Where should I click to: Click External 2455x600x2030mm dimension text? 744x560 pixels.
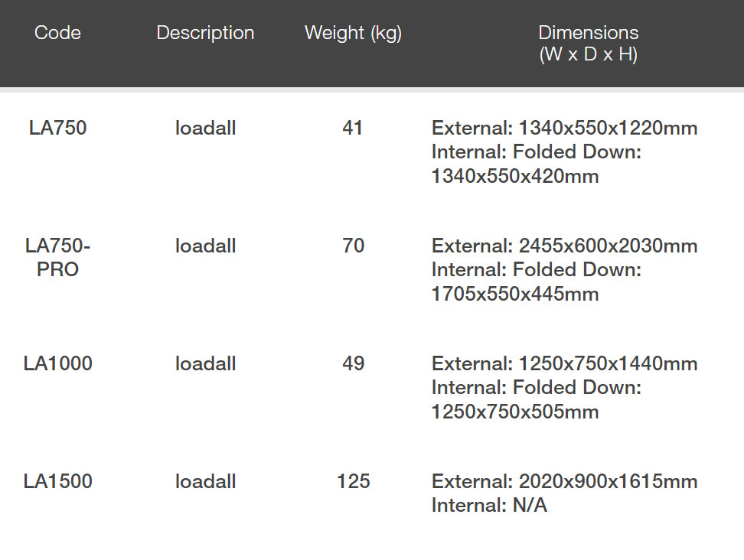[x=564, y=246]
